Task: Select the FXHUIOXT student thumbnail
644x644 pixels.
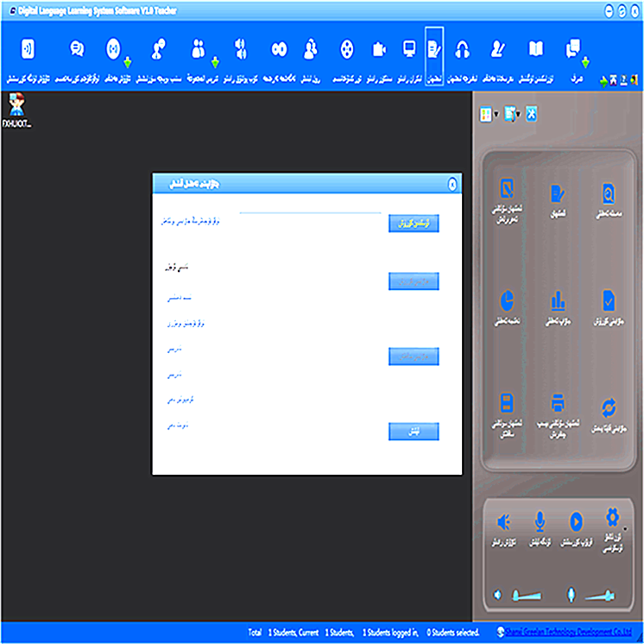Action: (16, 110)
